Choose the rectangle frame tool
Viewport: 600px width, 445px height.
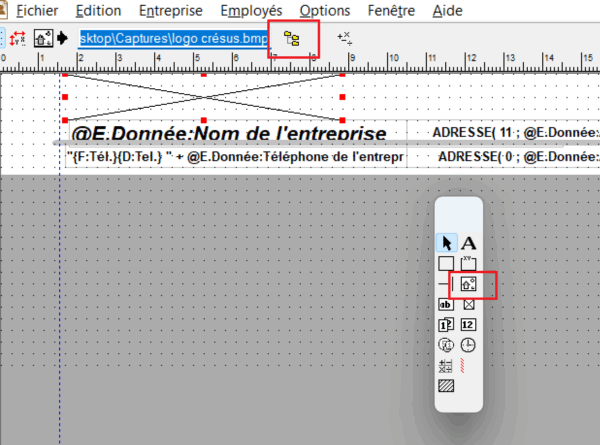(447, 265)
